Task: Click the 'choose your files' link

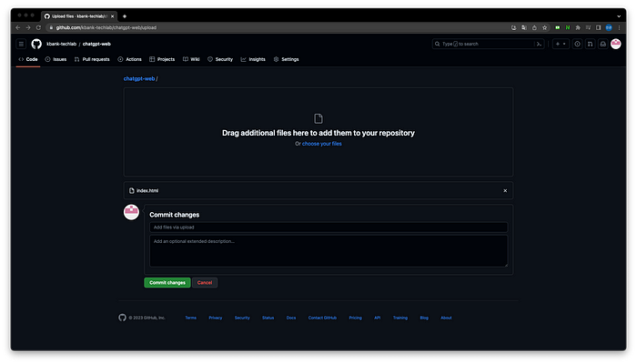Action: 322,144
